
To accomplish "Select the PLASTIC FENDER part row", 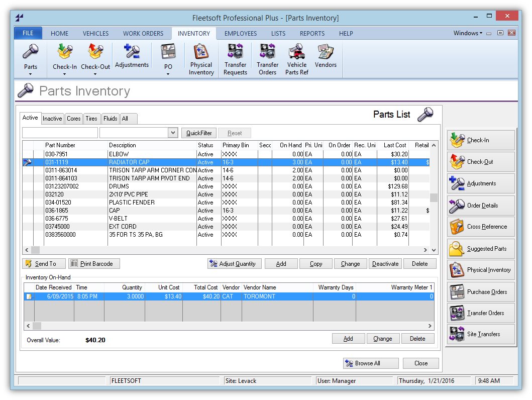I will click(x=226, y=203).
